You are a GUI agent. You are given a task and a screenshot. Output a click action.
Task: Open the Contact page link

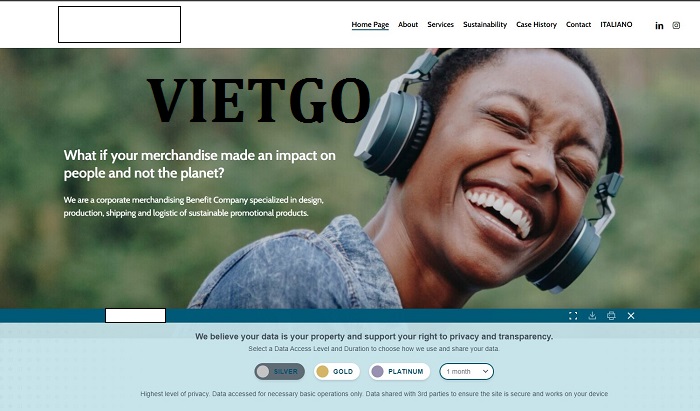579,25
